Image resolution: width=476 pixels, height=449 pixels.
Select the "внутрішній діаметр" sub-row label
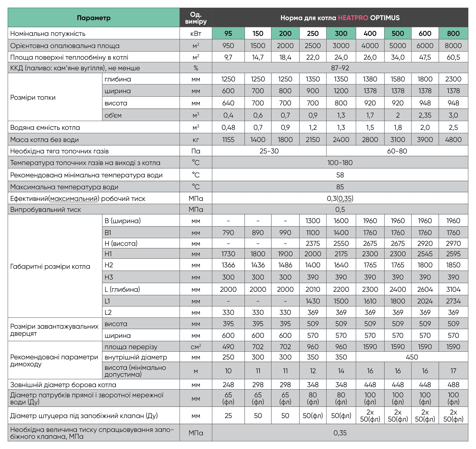click(x=136, y=357)
